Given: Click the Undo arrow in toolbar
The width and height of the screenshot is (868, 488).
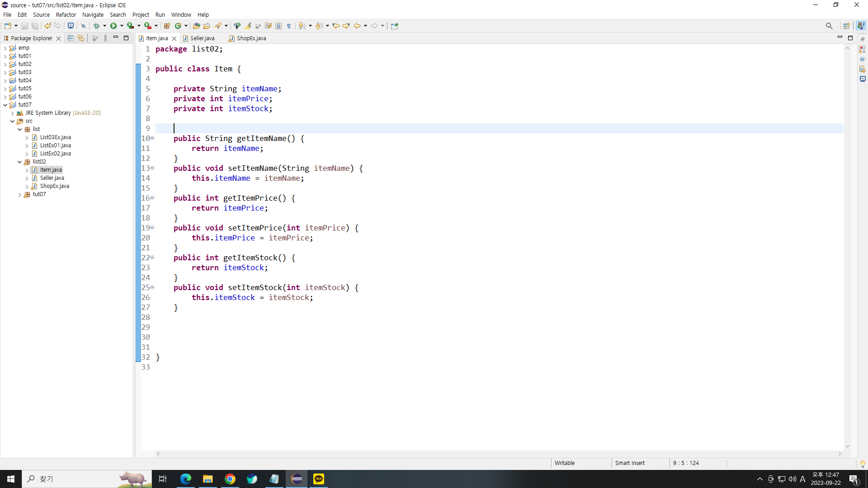Looking at the screenshot, I should click(47, 26).
